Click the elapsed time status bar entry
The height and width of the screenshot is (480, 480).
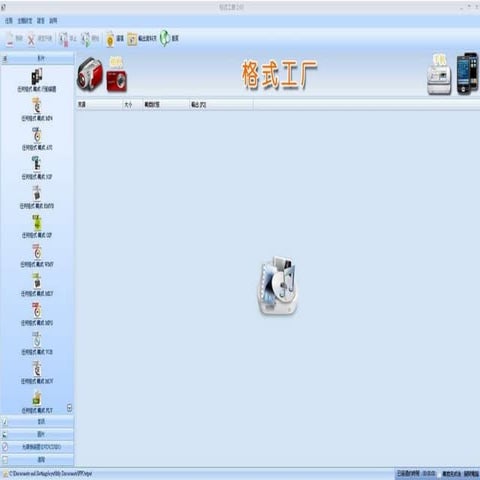point(416,473)
